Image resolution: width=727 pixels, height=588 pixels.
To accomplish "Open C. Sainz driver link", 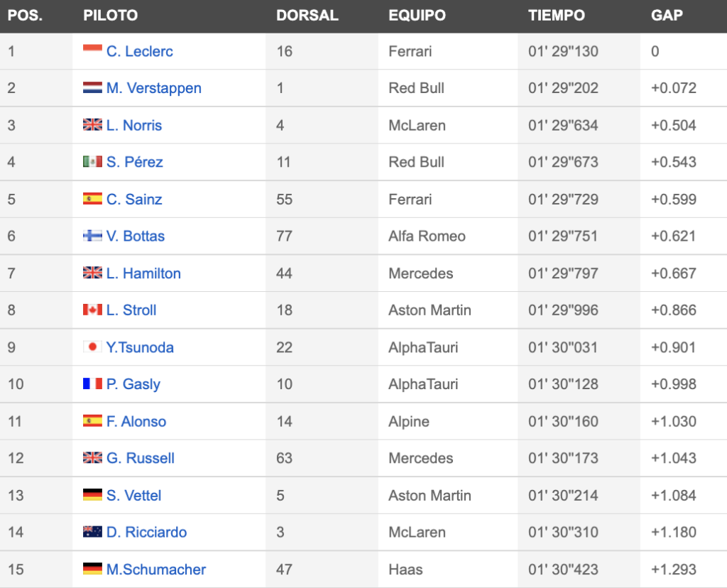I will tap(134, 199).
